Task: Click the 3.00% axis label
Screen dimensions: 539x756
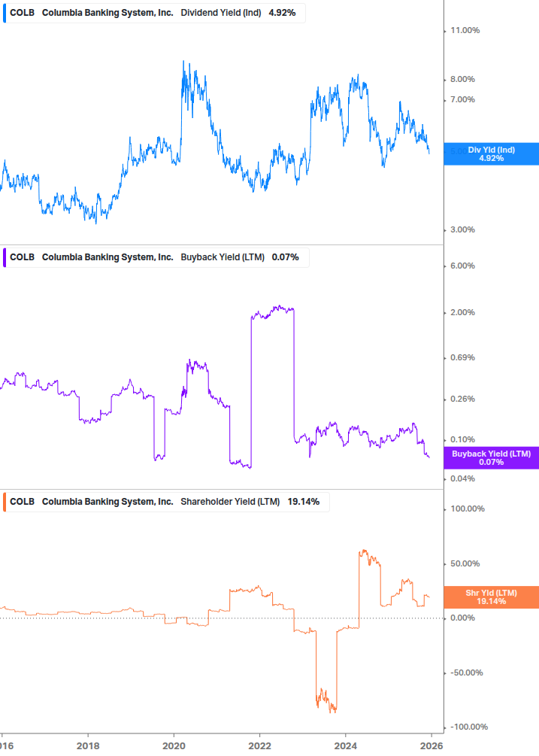Action: [x=462, y=230]
